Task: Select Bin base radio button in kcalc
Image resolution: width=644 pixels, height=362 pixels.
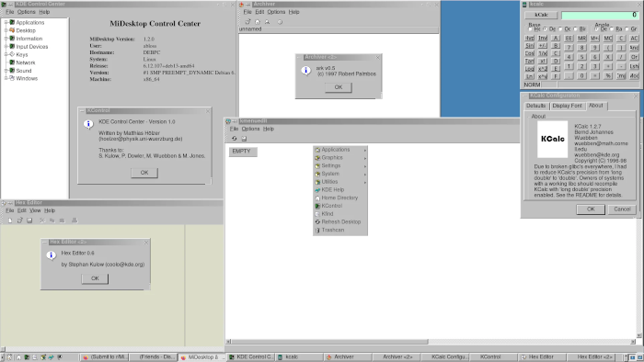Action: click(x=575, y=29)
